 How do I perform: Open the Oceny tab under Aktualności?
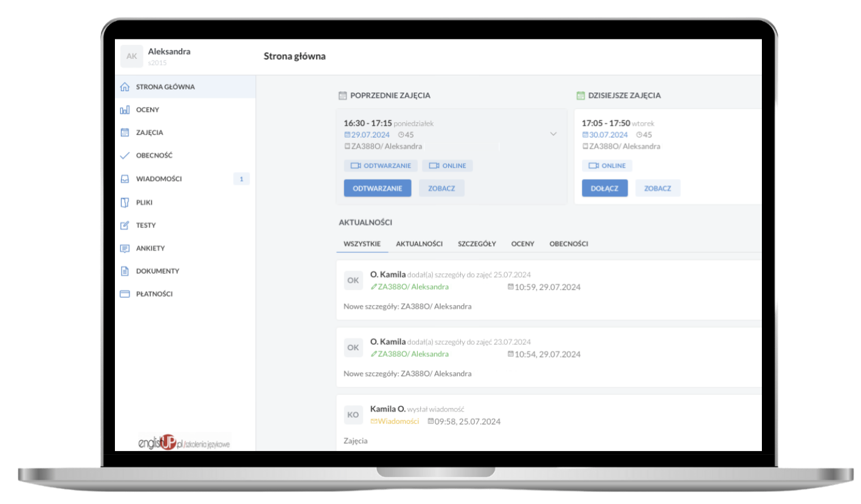click(522, 244)
